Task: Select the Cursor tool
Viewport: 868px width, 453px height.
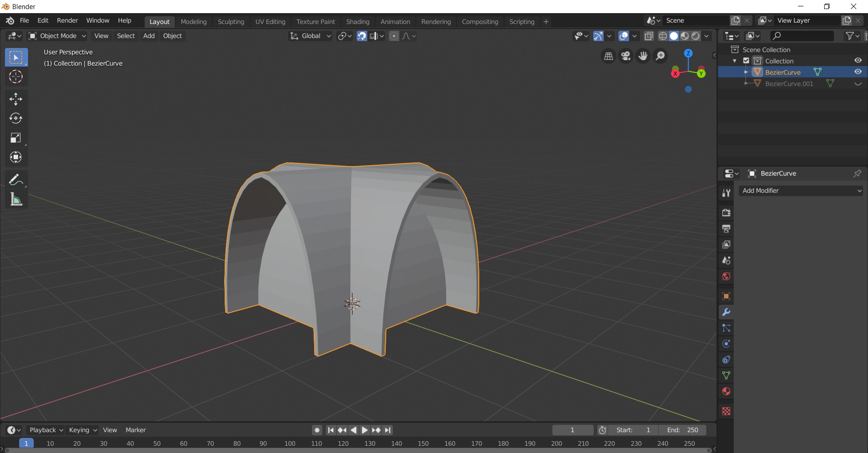Action: click(16, 76)
